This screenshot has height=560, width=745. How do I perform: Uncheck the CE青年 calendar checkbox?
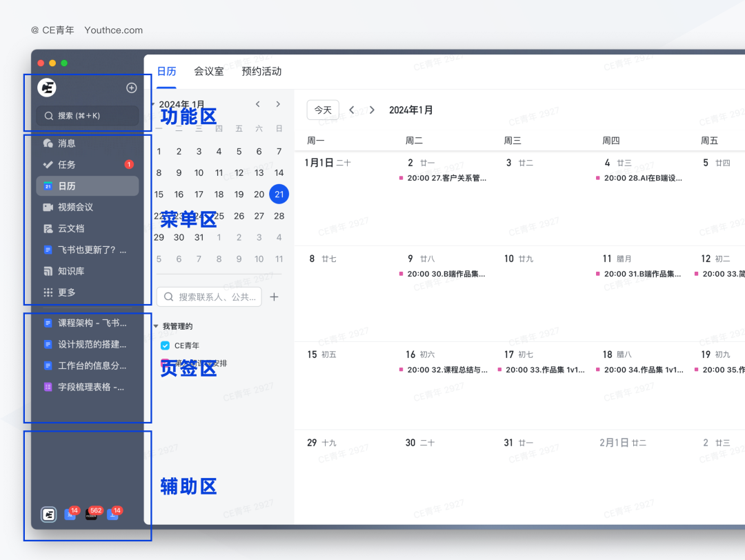pos(165,346)
